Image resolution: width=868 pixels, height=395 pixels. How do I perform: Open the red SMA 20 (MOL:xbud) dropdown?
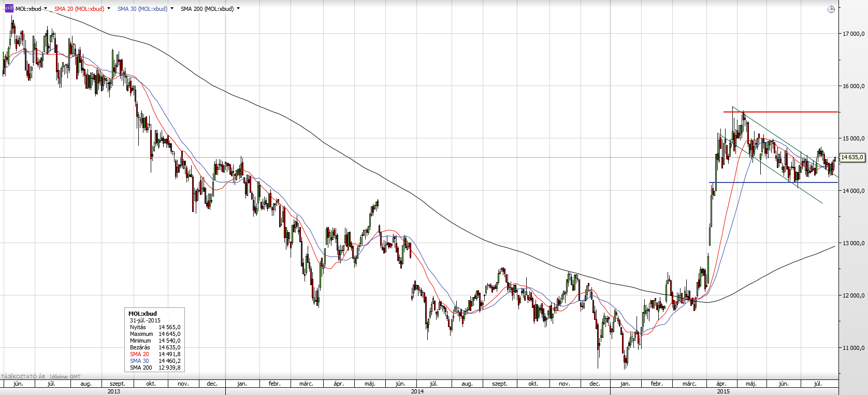click(x=109, y=8)
